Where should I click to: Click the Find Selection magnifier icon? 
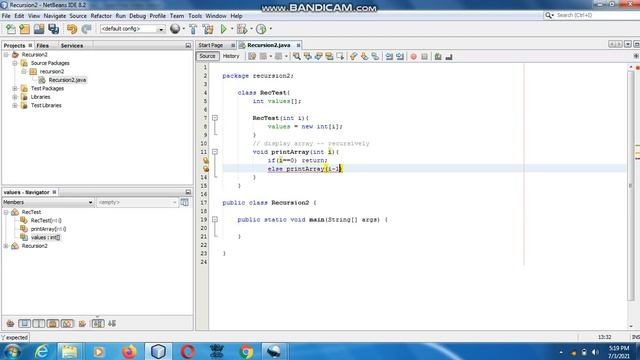pyautogui.click(x=297, y=57)
